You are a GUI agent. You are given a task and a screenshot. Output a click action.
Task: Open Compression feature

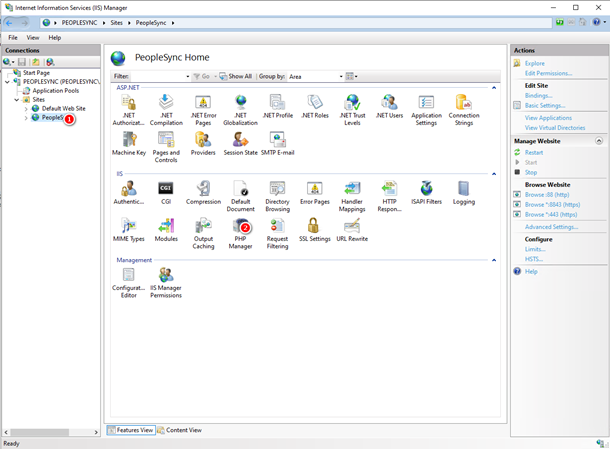click(203, 193)
